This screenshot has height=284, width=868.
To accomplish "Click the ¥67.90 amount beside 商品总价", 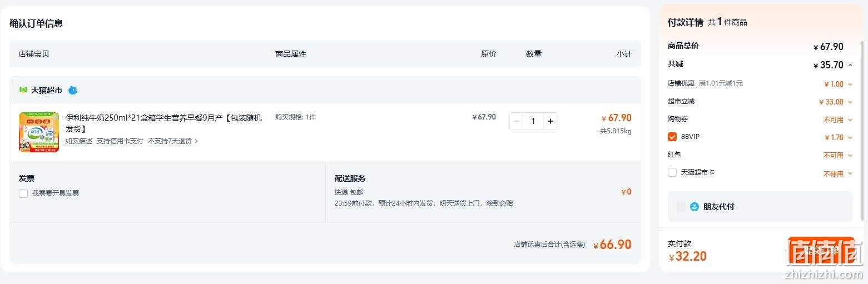I will [x=829, y=47].
